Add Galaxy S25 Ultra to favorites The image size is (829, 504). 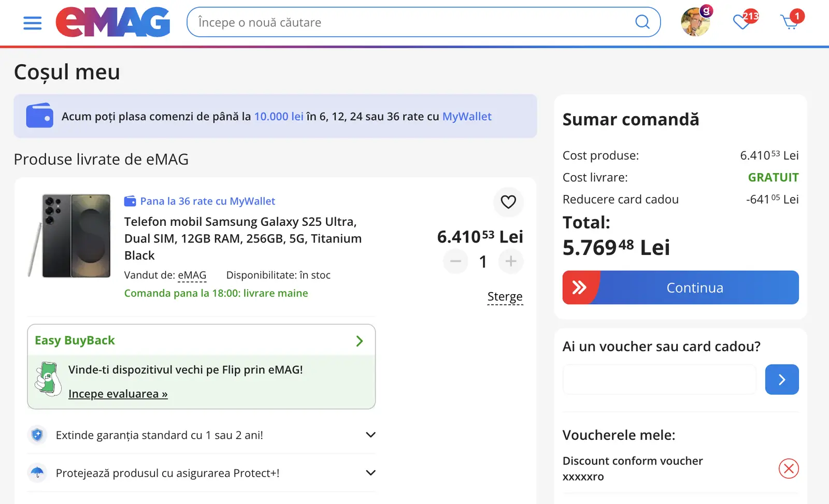tap(508, 202)
